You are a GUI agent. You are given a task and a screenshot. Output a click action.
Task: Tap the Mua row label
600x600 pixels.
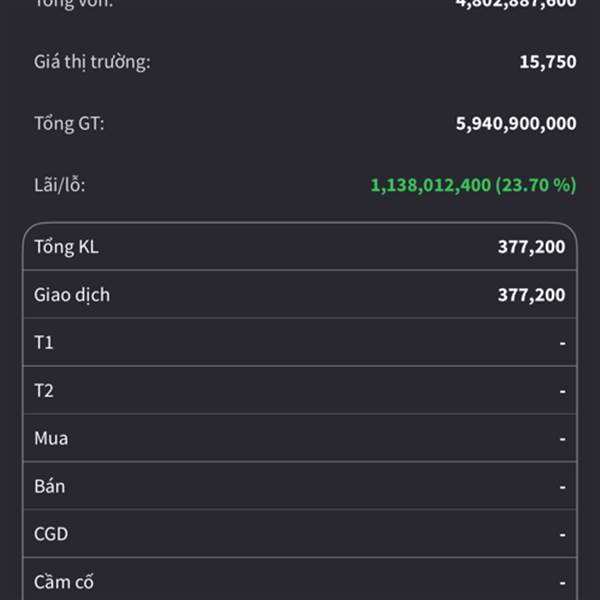[x=51, y=438]
